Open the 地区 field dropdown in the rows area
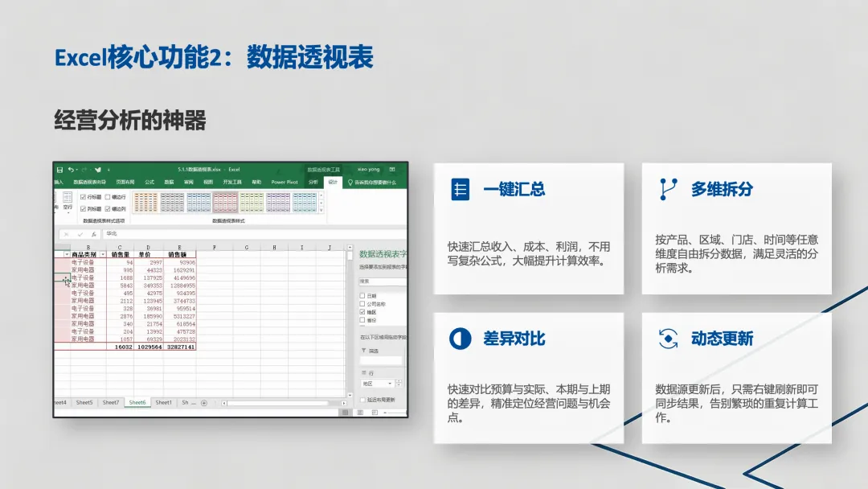Image resolution: width=868 pixels, height=489 pixels. click(x=390, y=384)
